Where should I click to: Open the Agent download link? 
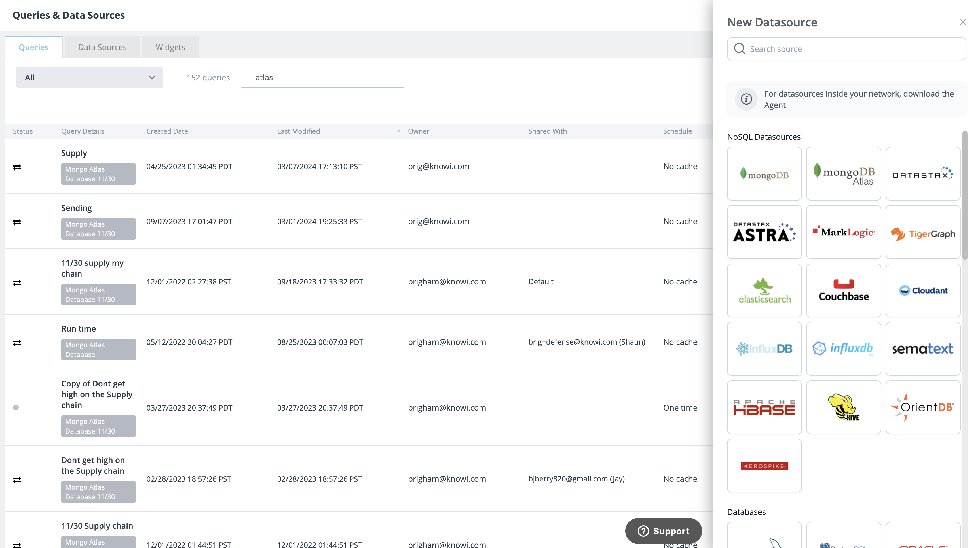(x=775, y=105)
